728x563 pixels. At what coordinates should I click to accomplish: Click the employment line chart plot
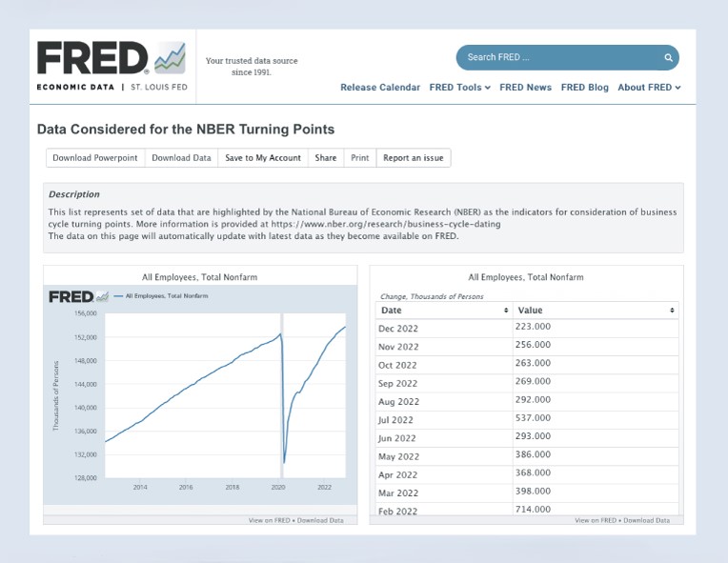pyautogui.click(x=225, y=395)
